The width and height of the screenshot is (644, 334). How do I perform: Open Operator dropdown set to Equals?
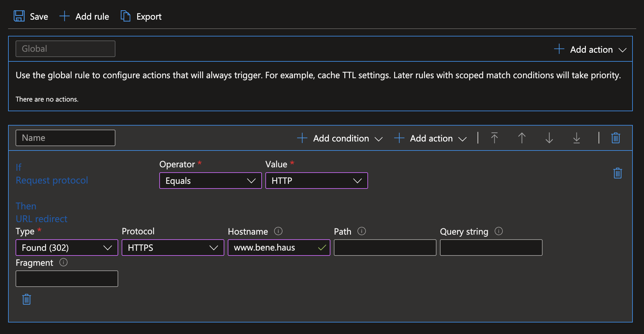click(211, 181)
